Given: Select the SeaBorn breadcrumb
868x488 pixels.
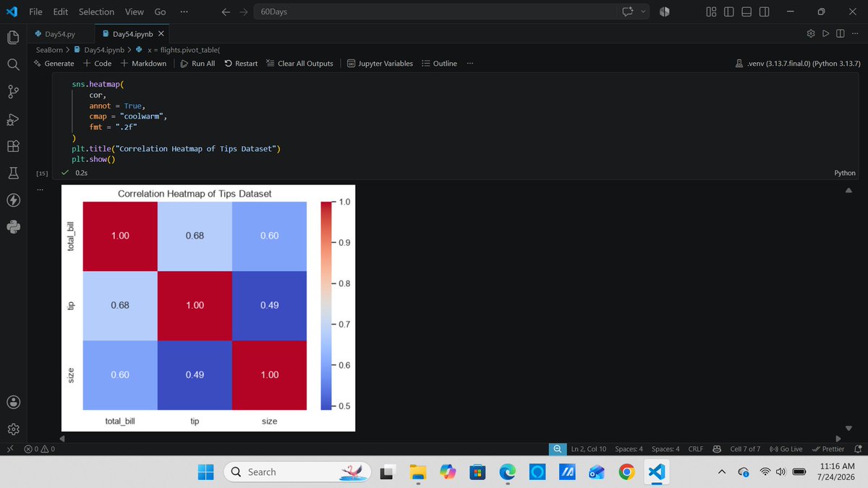Looking at the screenshot, I should (51, 50).
